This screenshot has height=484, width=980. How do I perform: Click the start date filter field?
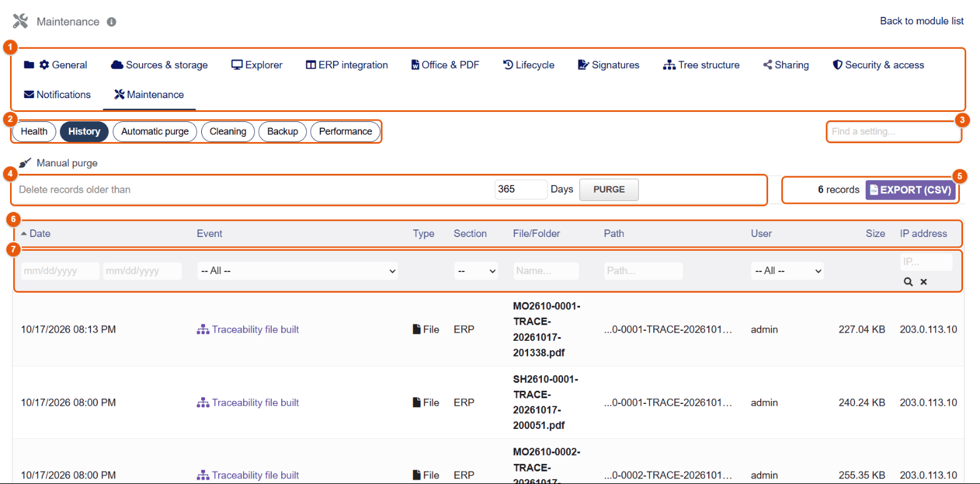[60, 271]
